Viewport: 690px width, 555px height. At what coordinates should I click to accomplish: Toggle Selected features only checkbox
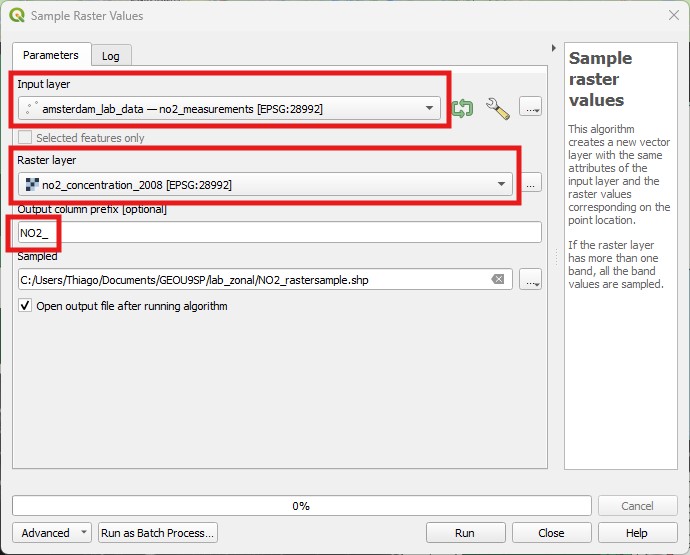point(25,138)
